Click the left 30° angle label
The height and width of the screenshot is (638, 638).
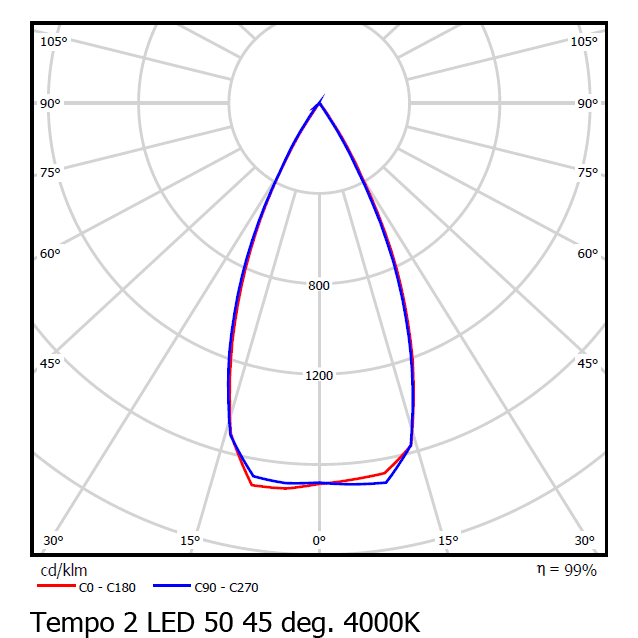click(x=53, y=541)
